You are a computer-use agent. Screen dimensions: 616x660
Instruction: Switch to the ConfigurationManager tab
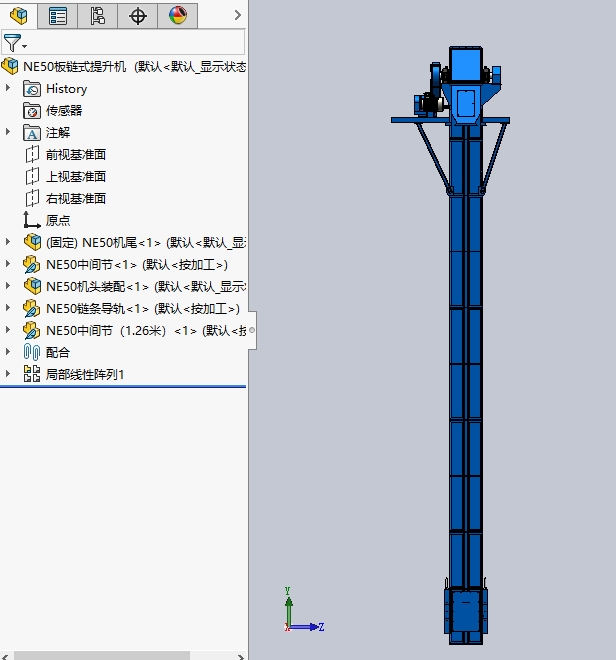click(98, 16)
